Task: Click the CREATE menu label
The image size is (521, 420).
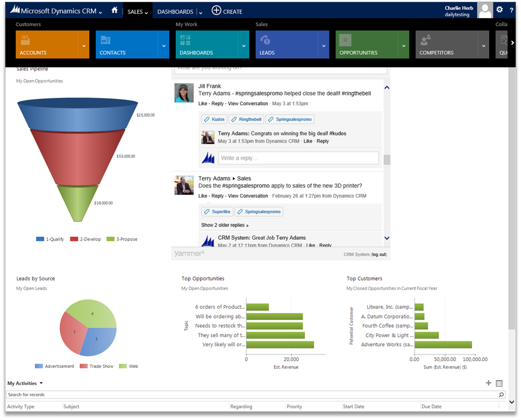Action: [x=233, y=12]
